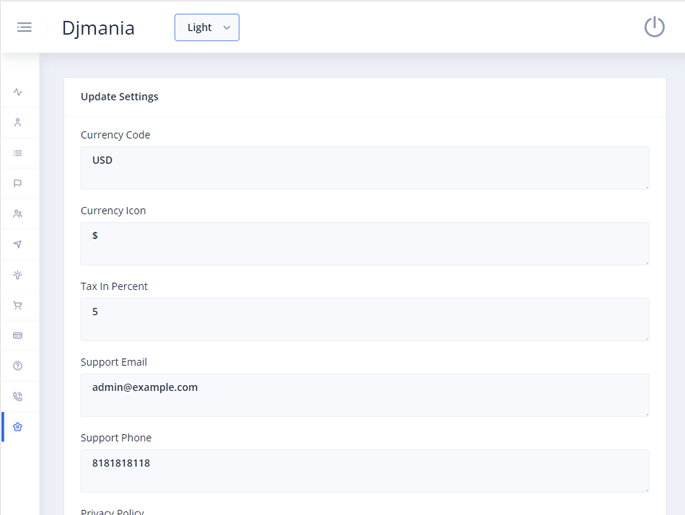Viewport: 685px width, 515px height.
Task: Open the Light theme dropdown
Action: pos(207,28)
